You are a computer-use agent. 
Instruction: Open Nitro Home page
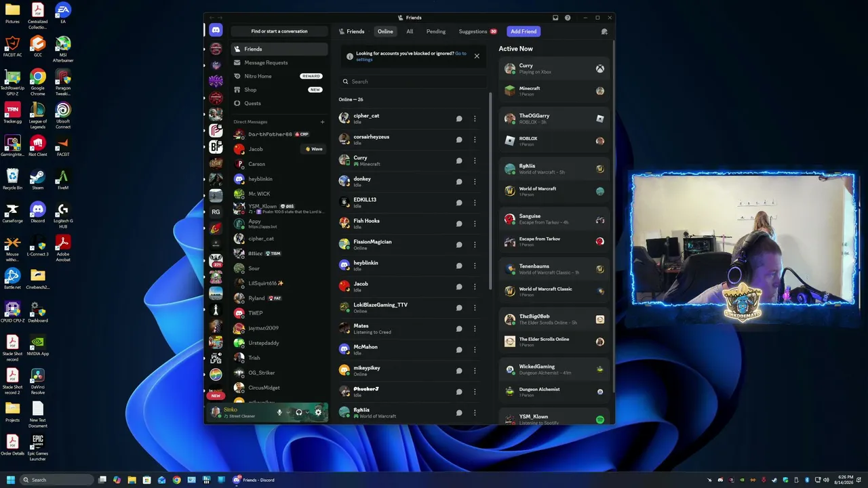[x=279, y=76]
